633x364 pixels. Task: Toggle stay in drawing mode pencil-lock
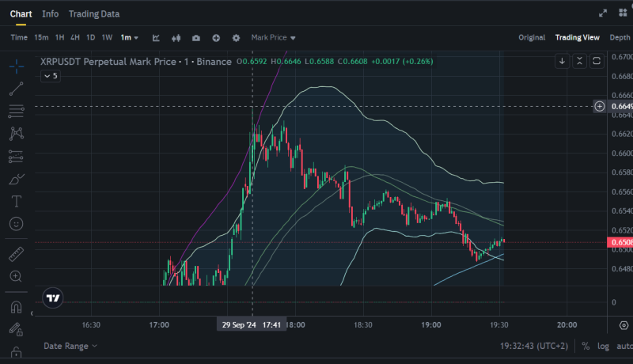pyautogui.click(x=16, y=329)
